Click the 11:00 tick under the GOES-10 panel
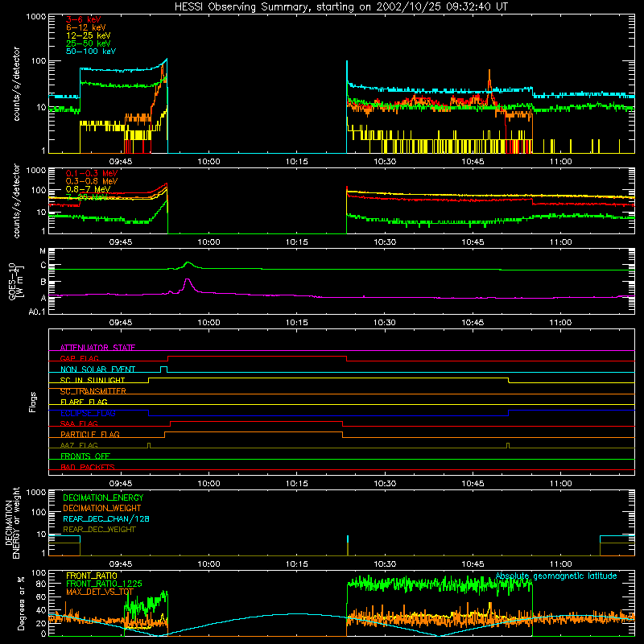Image resolution: width=644 pixels, height=644 pixels. click(560, 323)
